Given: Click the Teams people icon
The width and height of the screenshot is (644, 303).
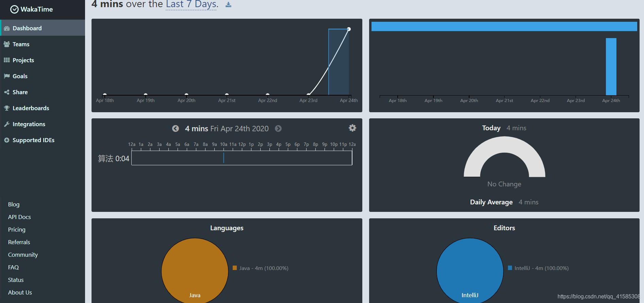Looking at the screenshot, I should point(7,44).
